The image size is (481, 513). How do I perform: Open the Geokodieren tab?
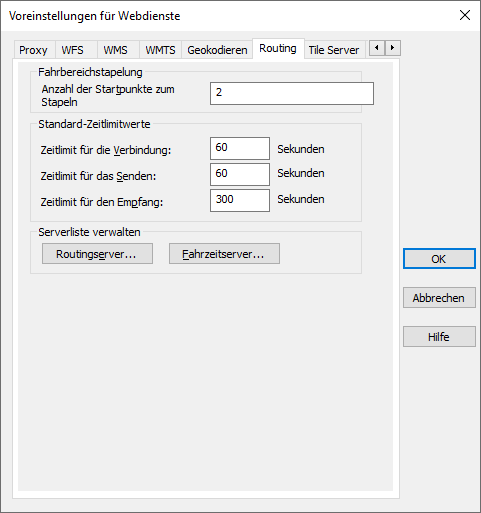tap(217, 50)
